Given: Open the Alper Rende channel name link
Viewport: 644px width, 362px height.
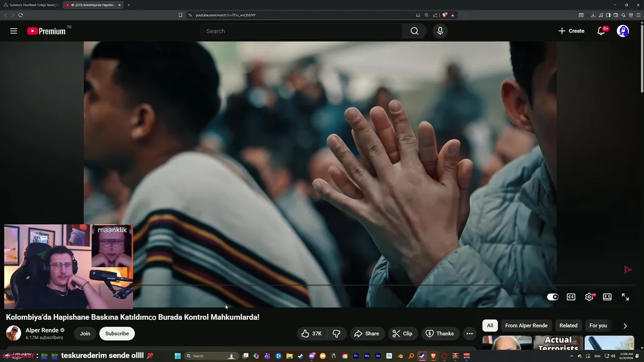Looking at the screenshot, I should pyautogui.click(x=42, y=330).
